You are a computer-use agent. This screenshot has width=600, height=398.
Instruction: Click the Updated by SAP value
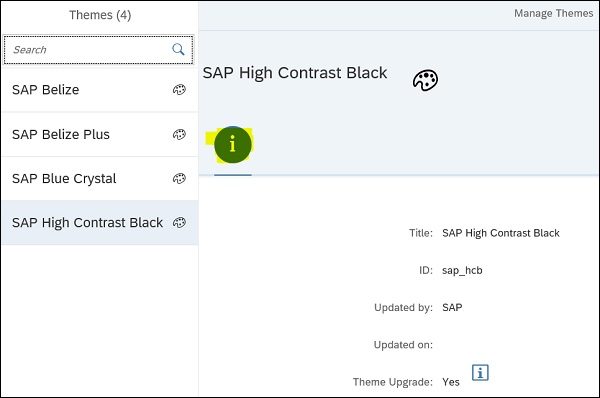pos(452,307)
